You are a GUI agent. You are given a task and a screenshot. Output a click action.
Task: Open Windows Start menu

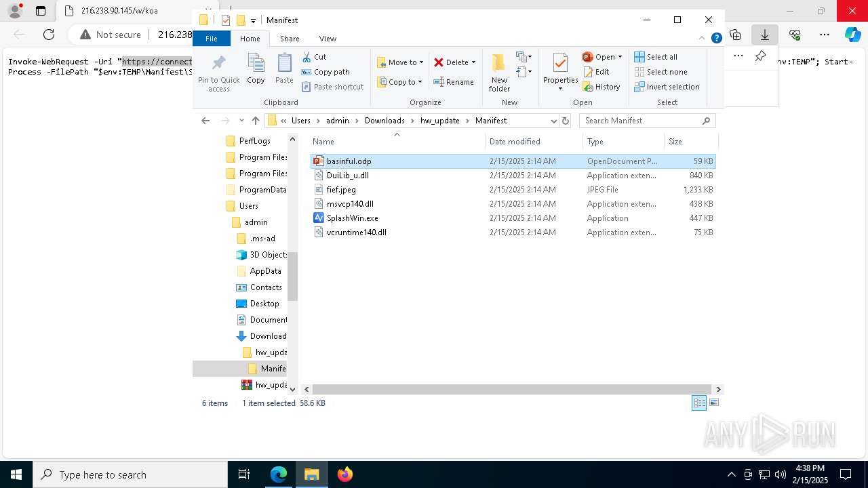coord(16,474)
